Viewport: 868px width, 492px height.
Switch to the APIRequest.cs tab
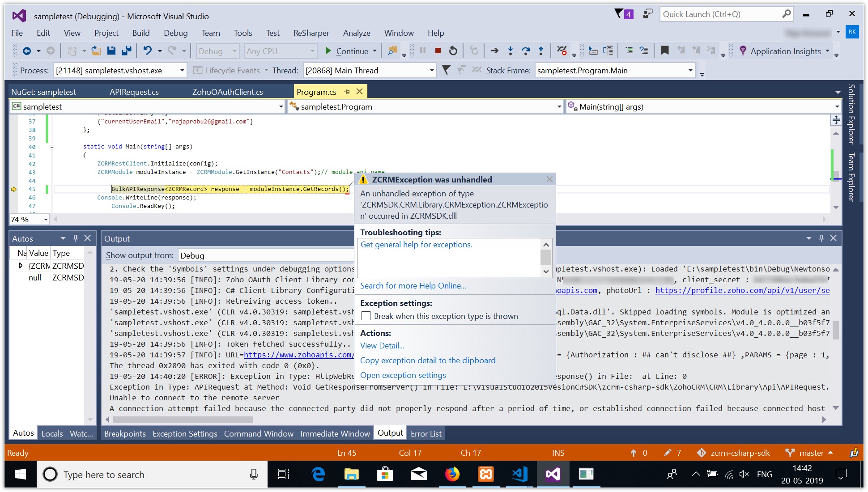pos(134,92)
